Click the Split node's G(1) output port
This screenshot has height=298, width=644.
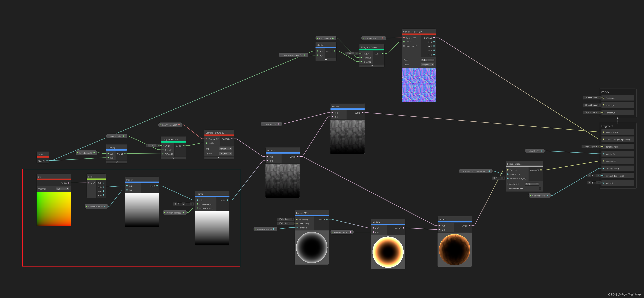104,187
